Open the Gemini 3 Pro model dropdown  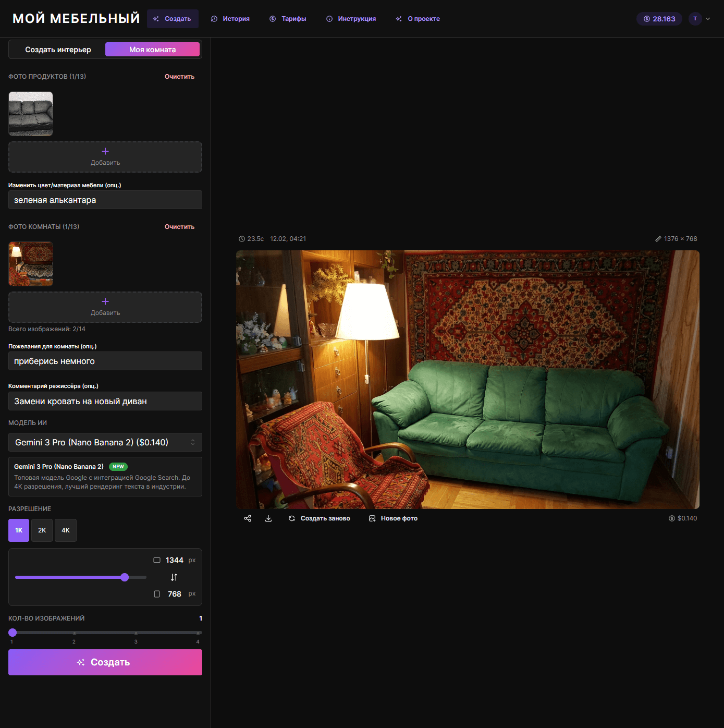click(x=105, y=442)
